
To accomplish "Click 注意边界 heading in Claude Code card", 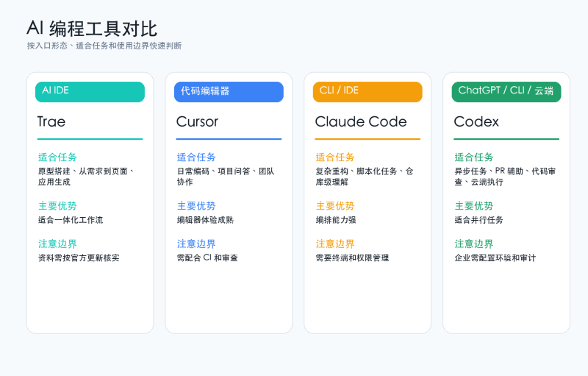I will point(335,244).
